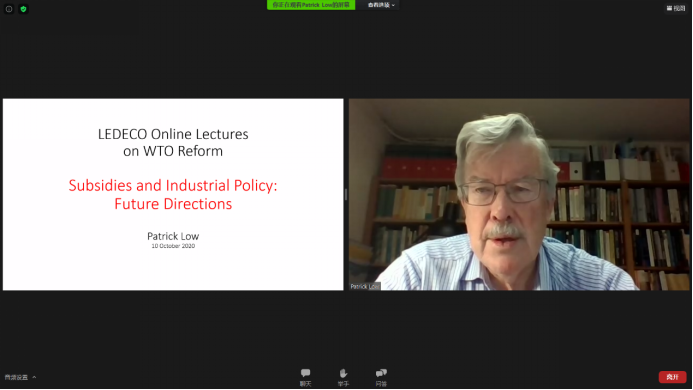Click the Patrick Low name tag on video
693x390 pixels.
pyautogui.click(x=365, y=287)
